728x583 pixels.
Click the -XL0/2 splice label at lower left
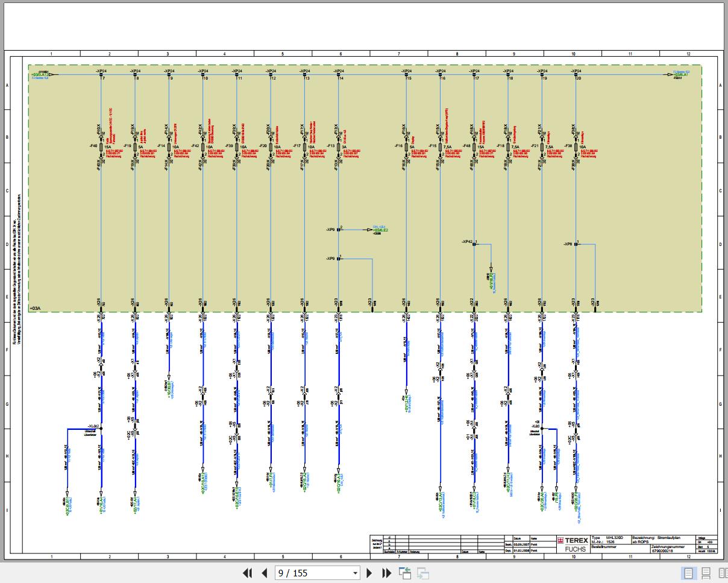pyautogui.click(x=93, y=426)
